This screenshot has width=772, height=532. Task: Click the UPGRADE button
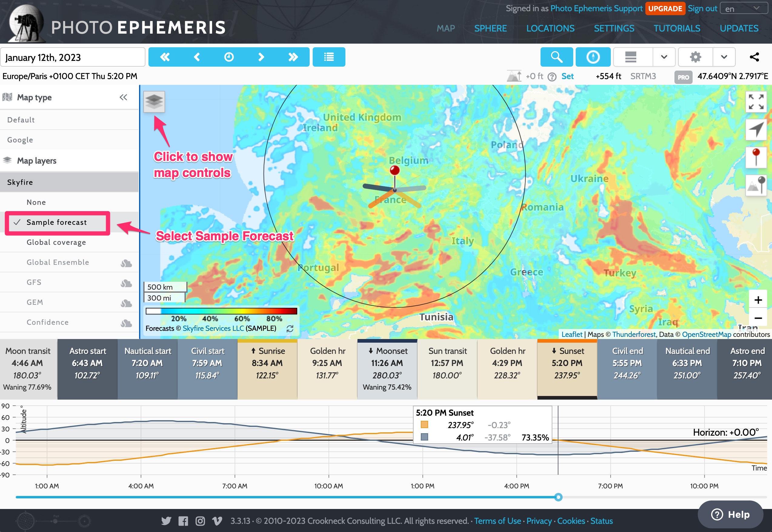(665, 8)
